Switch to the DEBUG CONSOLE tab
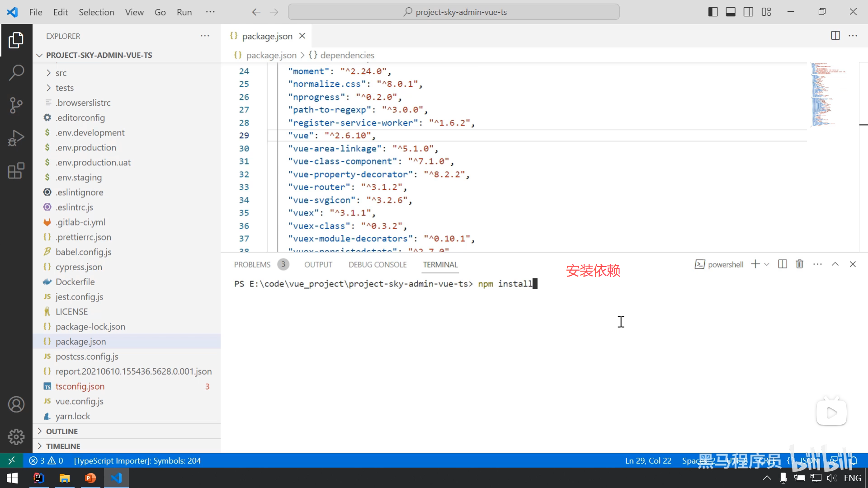The height and width of the screenshot is (488, 868). point(377,265)
